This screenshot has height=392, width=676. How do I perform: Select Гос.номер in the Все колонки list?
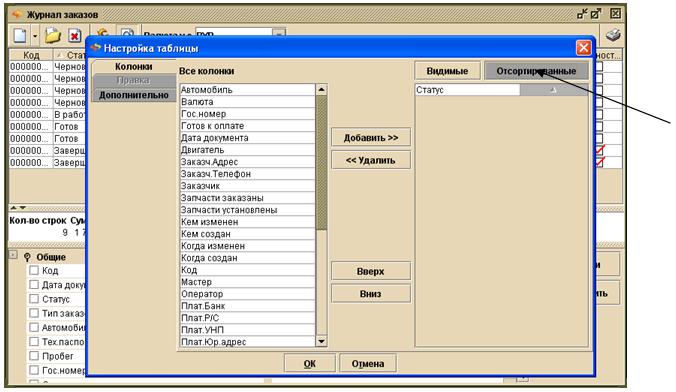pyautogui.click(x=247, y=114)
